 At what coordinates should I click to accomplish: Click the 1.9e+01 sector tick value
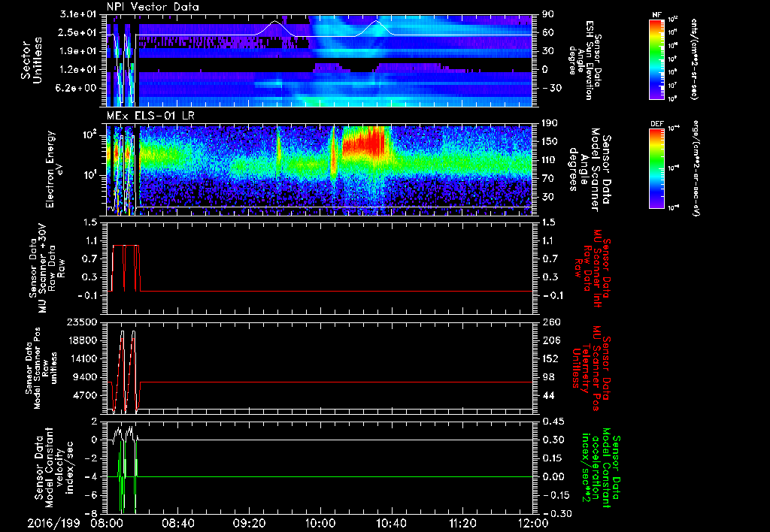tap(78, 51)
